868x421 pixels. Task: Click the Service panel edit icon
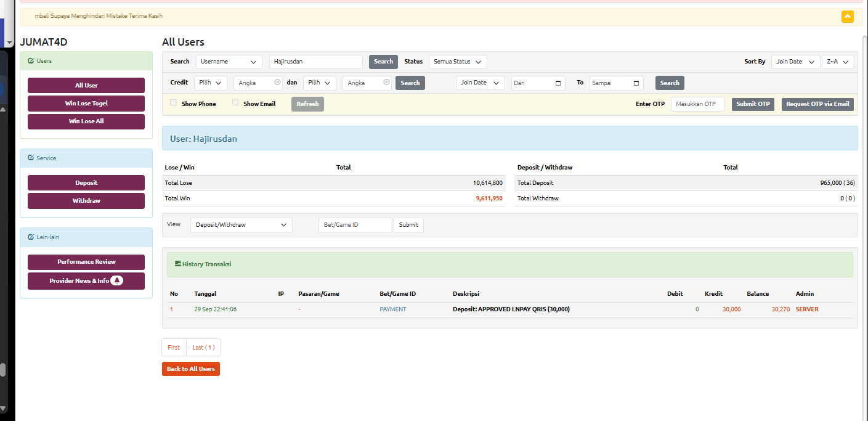pyautogui.click(x=31, y=158)
